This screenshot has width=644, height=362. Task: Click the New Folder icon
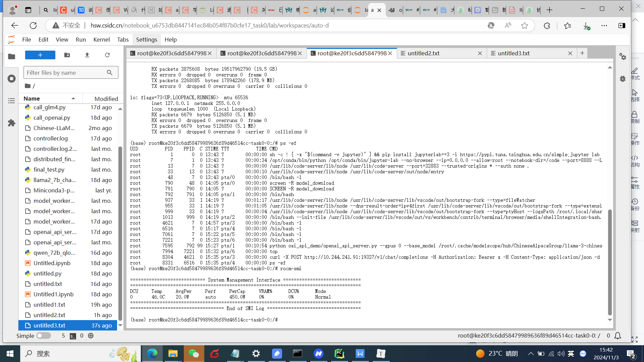(x=67, y=55)
